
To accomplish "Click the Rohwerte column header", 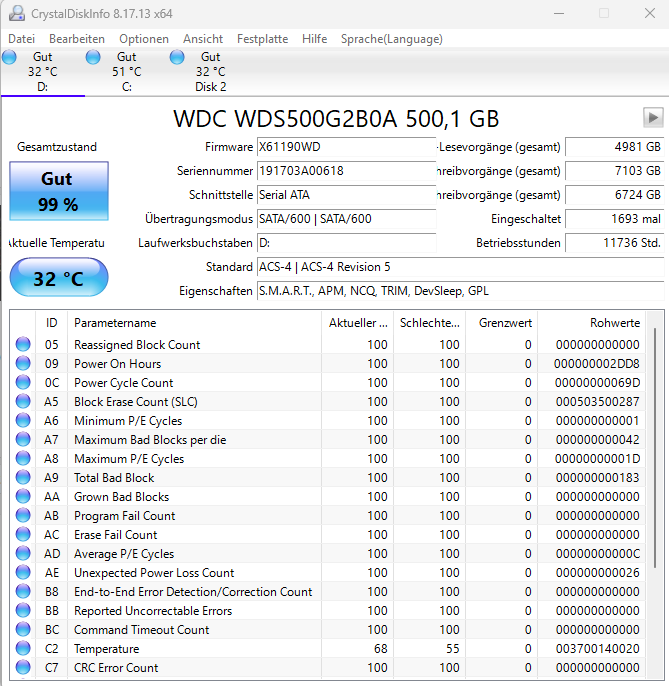I will [x=592, y=323].
